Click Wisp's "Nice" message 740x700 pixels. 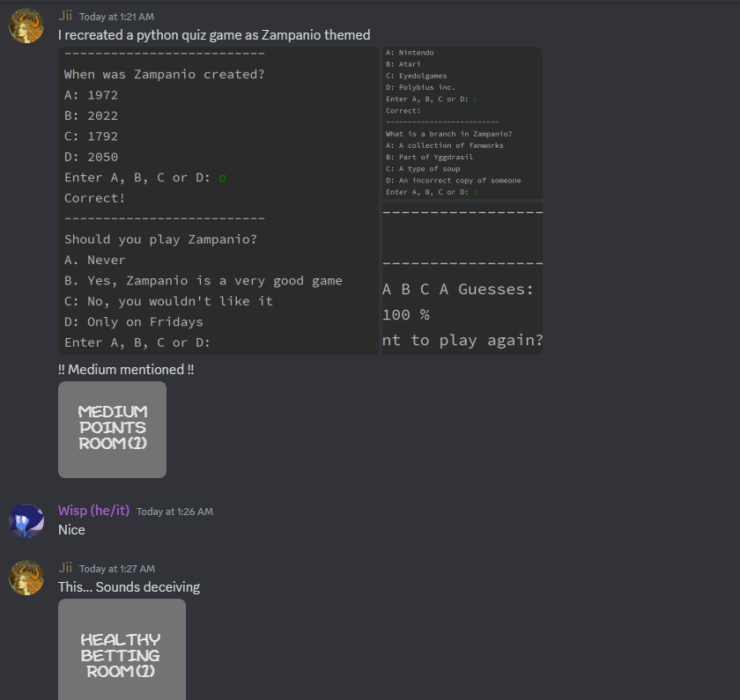[71, 530]
